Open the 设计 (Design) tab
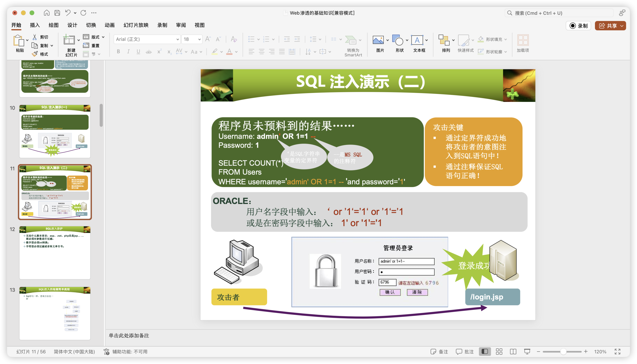This screenshot has width=637, height=364. click(x=72, y=25)
